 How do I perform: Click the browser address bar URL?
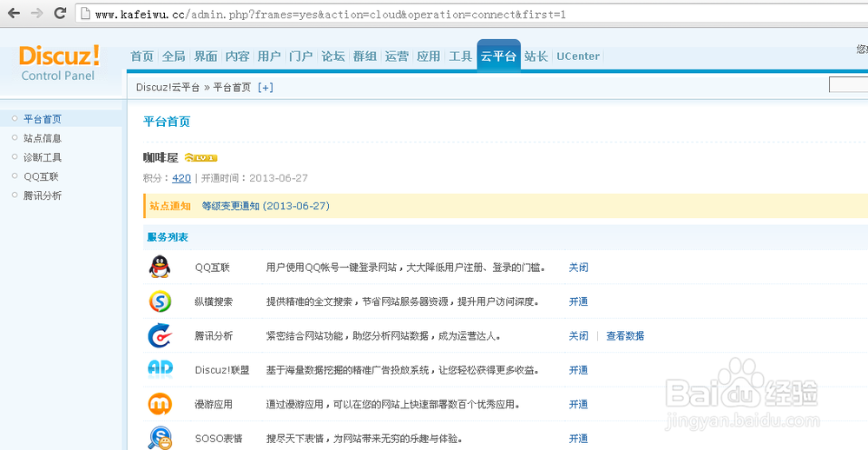[x=331, y=15]
